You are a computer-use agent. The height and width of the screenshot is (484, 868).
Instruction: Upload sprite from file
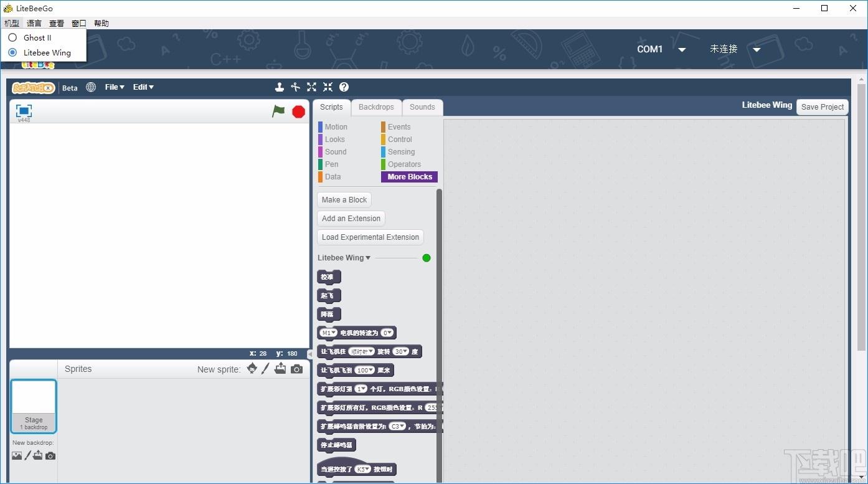pyautogui.click(x=280, y=368)
